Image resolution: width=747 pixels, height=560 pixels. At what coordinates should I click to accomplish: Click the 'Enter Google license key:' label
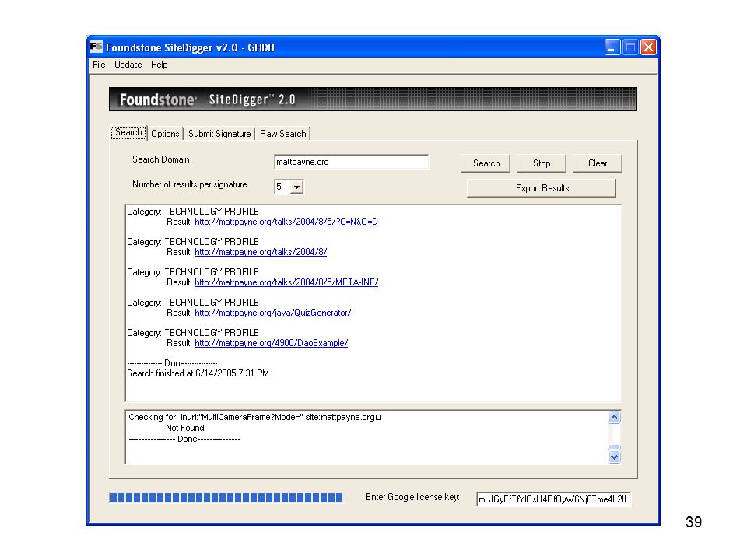[x=412, y=497]
